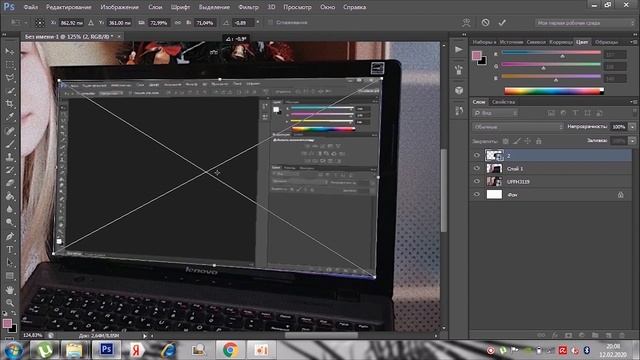Viewport: 640px width, 360px height.
Task: Close the Без имени-1 document tab
Action: click(x=119, y=37)
